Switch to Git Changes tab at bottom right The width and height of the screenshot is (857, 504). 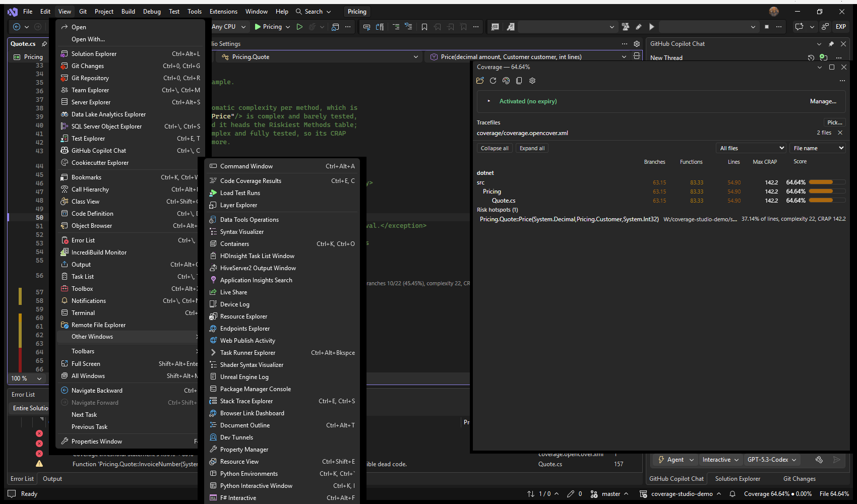(x=799, y=479)
